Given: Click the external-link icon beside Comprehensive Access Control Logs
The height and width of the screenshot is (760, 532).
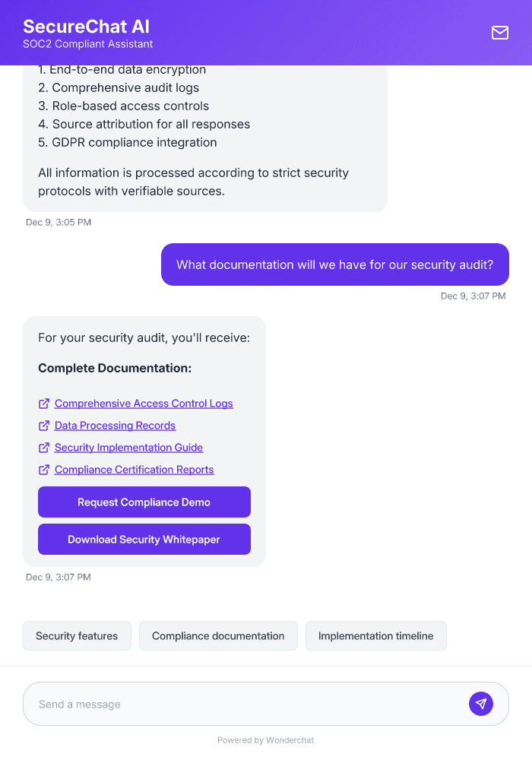Looking at the screenshot, I should click(x=43, y=403).
